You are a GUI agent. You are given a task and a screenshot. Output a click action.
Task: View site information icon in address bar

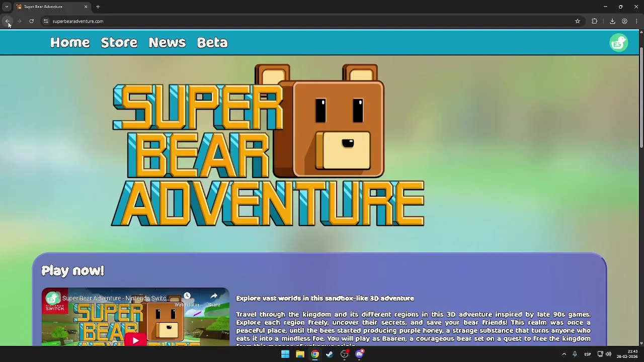pos(46,21)
